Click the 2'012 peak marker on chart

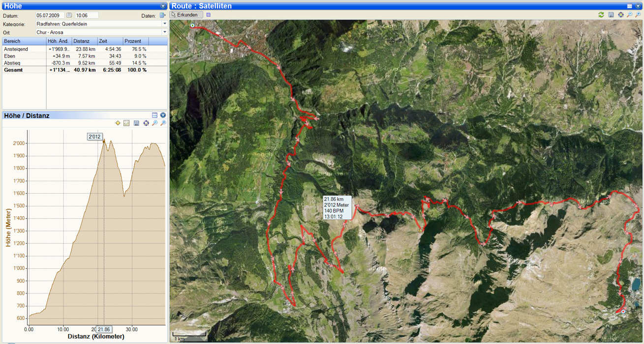tap(94, 136)
